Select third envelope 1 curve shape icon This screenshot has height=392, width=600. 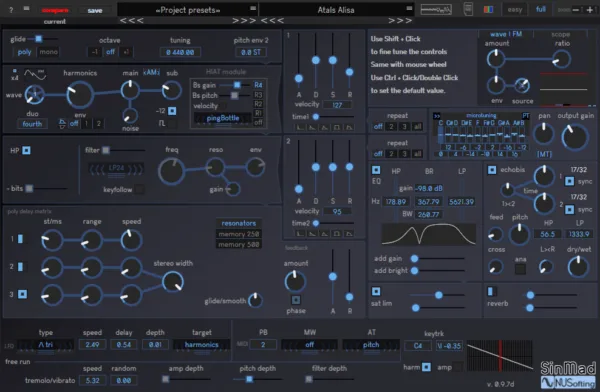coord(324,127)
